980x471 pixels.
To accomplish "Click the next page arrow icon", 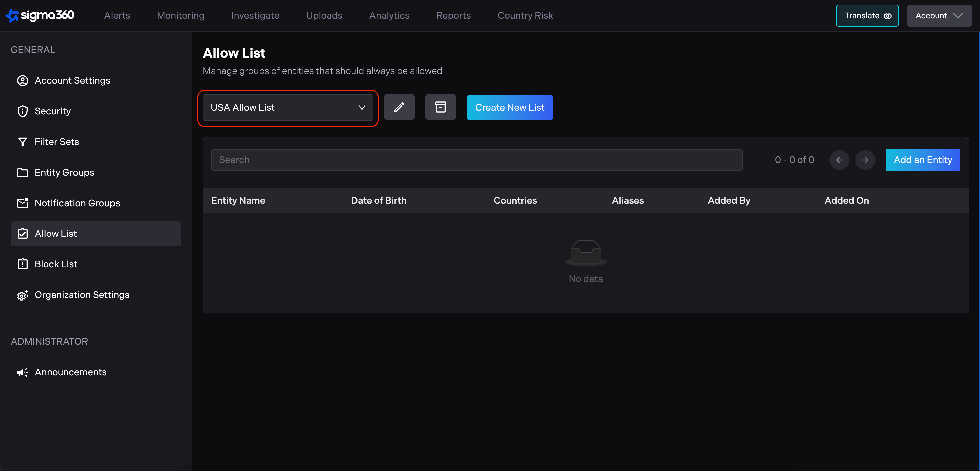I will tap(865, 160).
